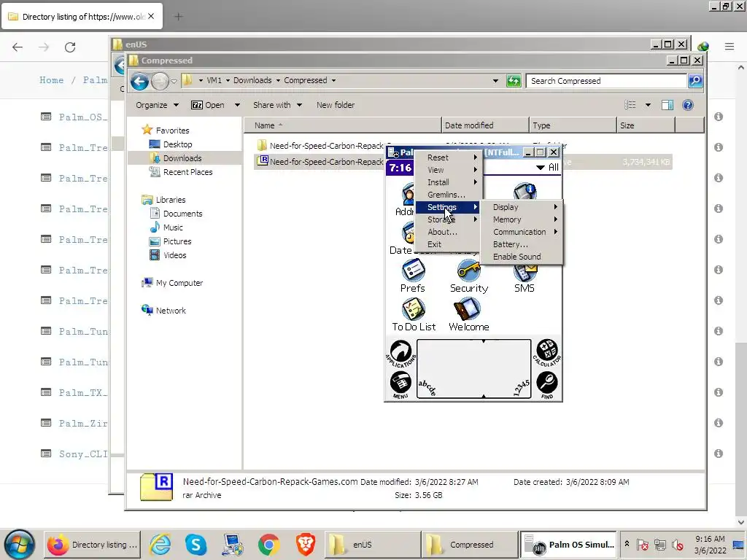747x560 pixels.
Task: Click the 7z Open button
Action: 208,105
